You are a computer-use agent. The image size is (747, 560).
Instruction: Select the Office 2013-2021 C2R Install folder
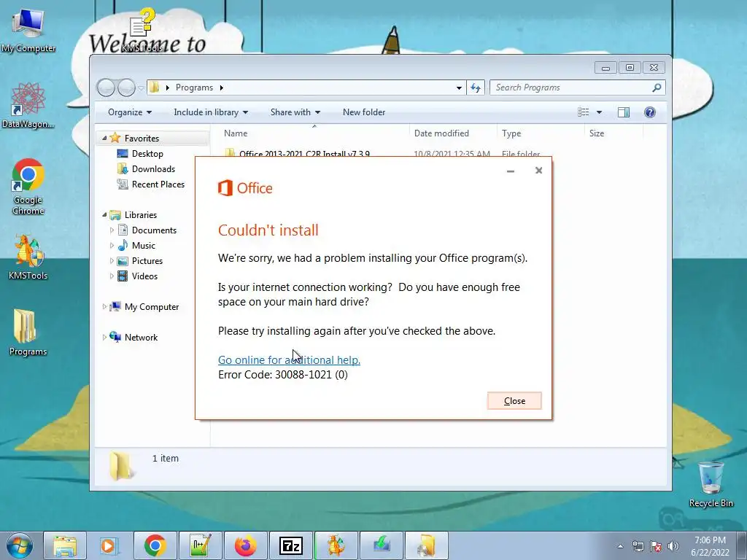[x=304, y=153]
